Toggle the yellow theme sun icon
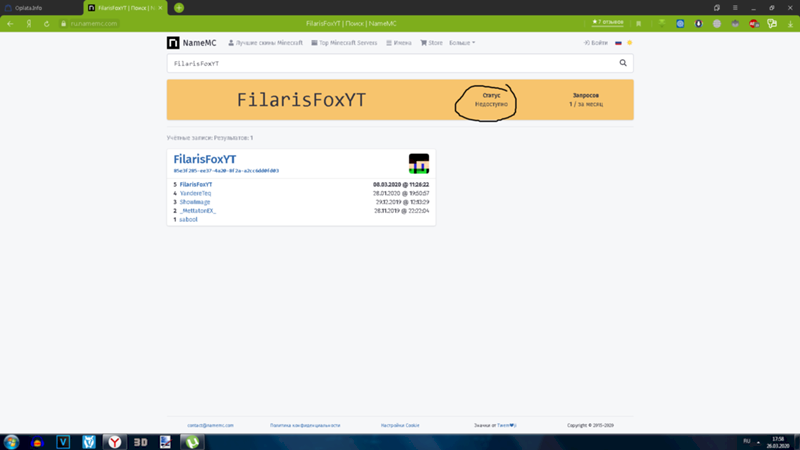This screenshot has width=800, height=450. pos(629,43)
